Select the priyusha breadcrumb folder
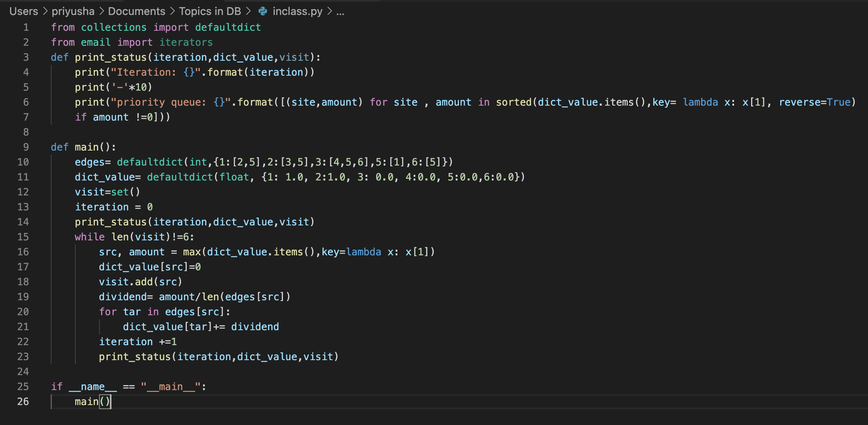This screenshot has height=425, width=868. point(73,11)
